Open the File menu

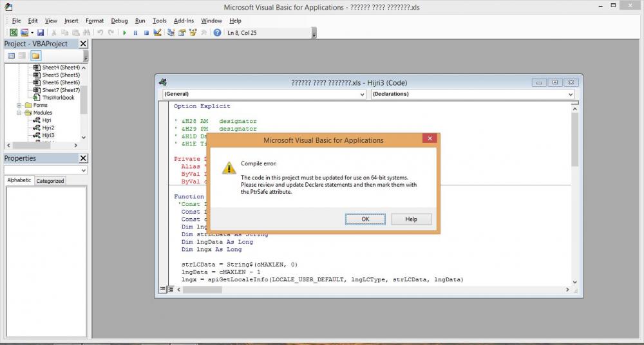click(x=17, y=21)
